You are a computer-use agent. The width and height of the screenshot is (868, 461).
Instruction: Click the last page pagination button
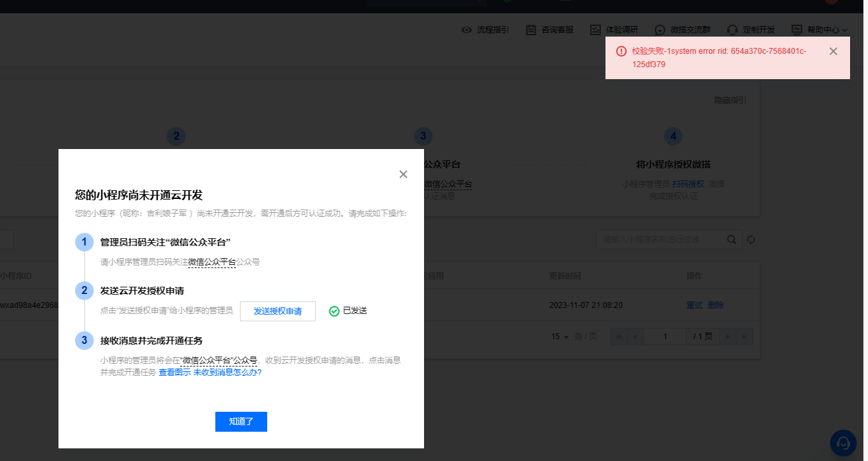(x=744, y=337)
